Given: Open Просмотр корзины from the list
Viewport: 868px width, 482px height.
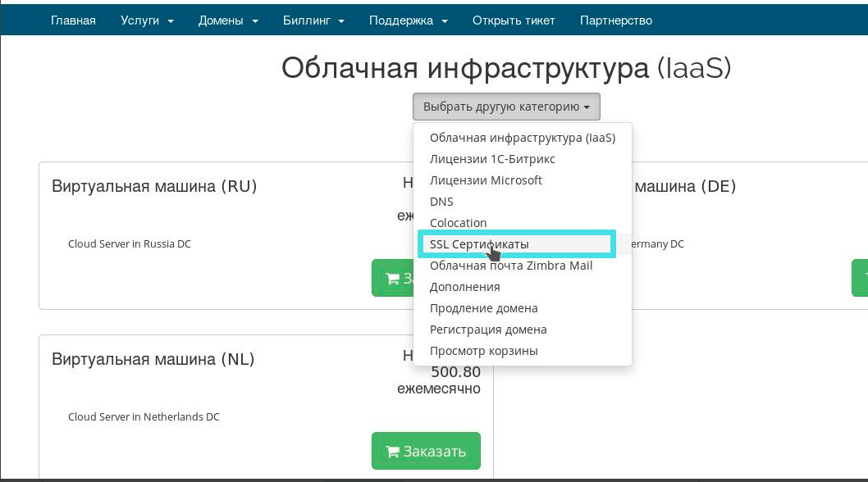Looking at the screenshot, I should [523, 351].
